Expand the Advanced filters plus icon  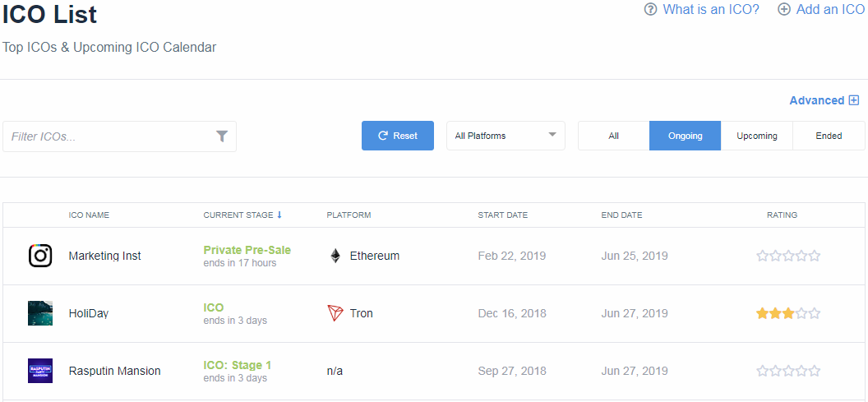click(854, 100)
